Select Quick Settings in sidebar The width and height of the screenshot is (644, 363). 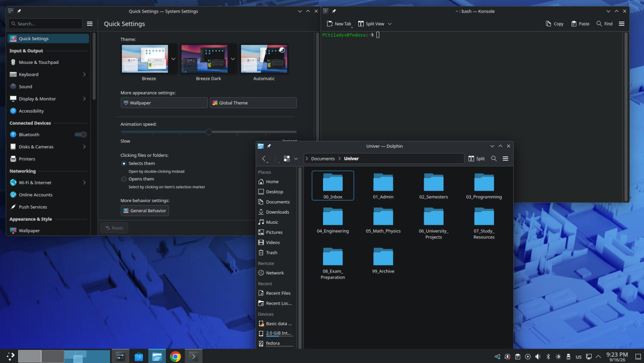coord(48,38)
